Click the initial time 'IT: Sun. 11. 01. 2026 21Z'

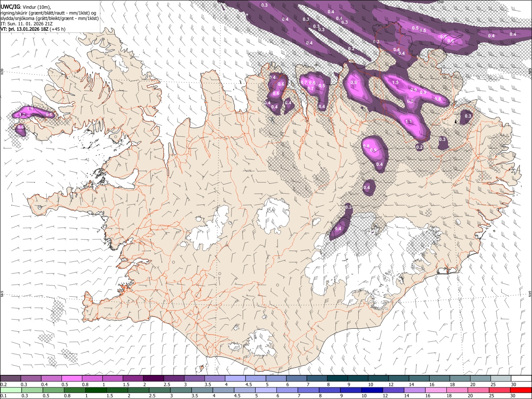27,24
